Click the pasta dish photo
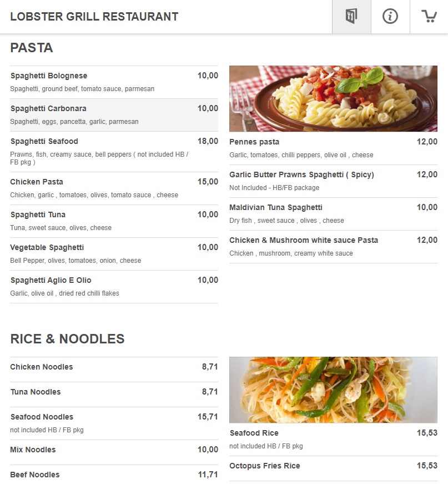The height and width of the screenshot is (484, 448). click(x=333, y=98)
